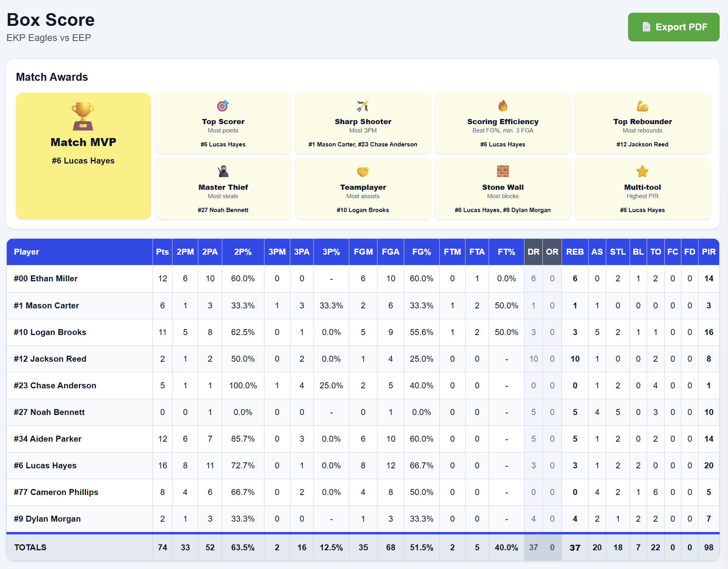
Task: Select the Scoring Efficiency award title
Action: pos(503,122)
